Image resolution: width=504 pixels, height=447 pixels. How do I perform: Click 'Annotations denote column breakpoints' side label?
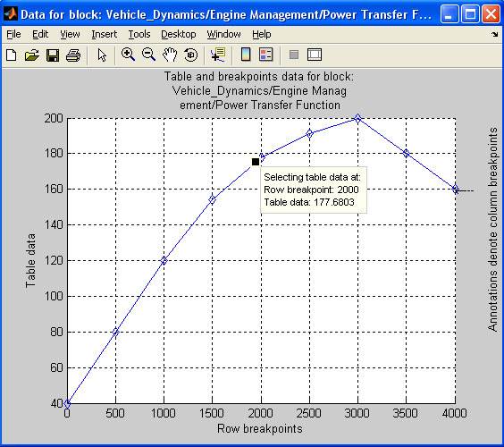click(492, 229)
